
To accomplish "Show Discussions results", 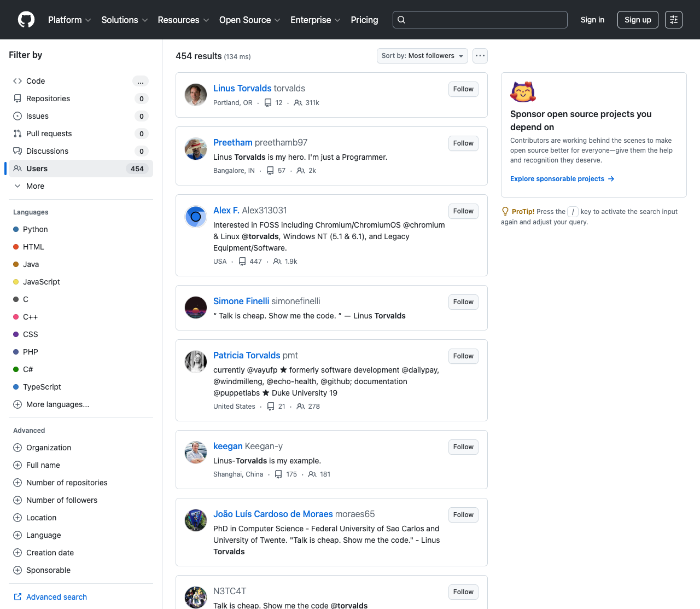I will 81,151.
